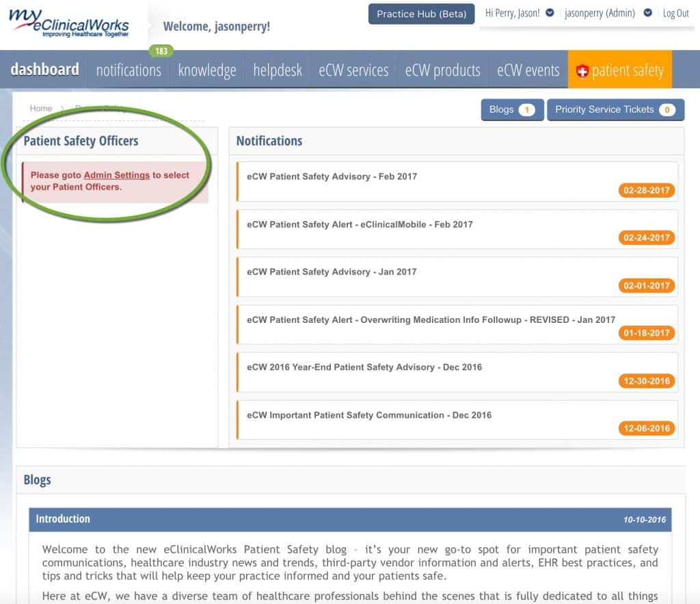Click the jasonperry (Admin) account text
This screenshot has height=604, width=700.
600,13
